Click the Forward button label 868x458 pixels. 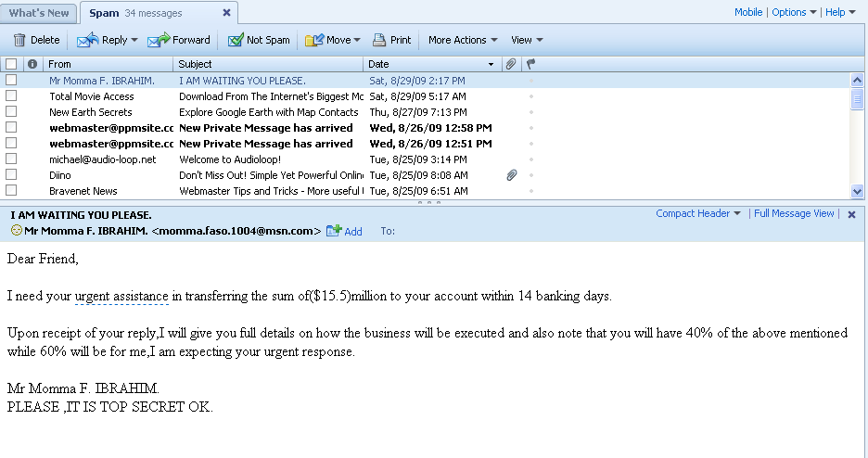click(191, 40)
